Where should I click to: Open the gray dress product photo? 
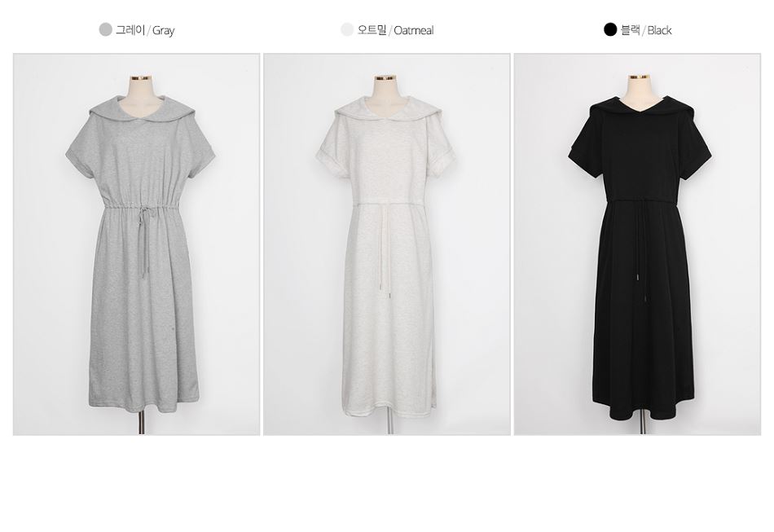(x=136, y=244)
